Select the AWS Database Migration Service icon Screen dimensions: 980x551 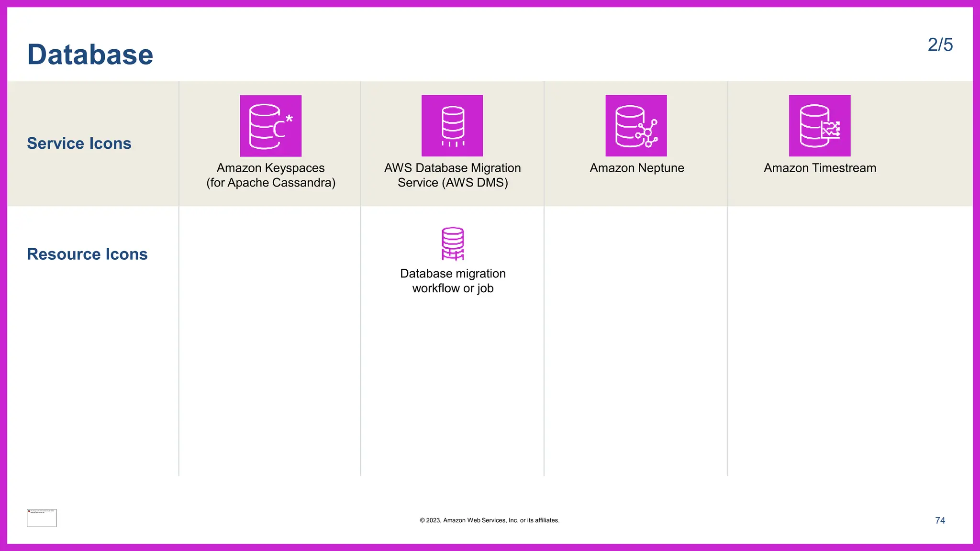(x=452, y=126)
